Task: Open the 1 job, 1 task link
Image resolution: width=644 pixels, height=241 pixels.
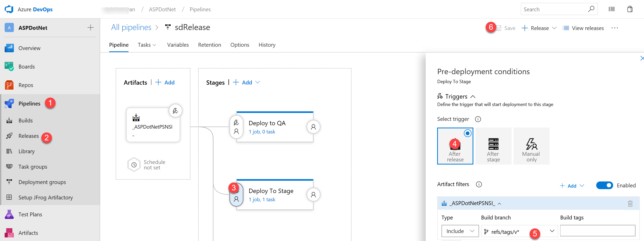Action: coord(262,199)
